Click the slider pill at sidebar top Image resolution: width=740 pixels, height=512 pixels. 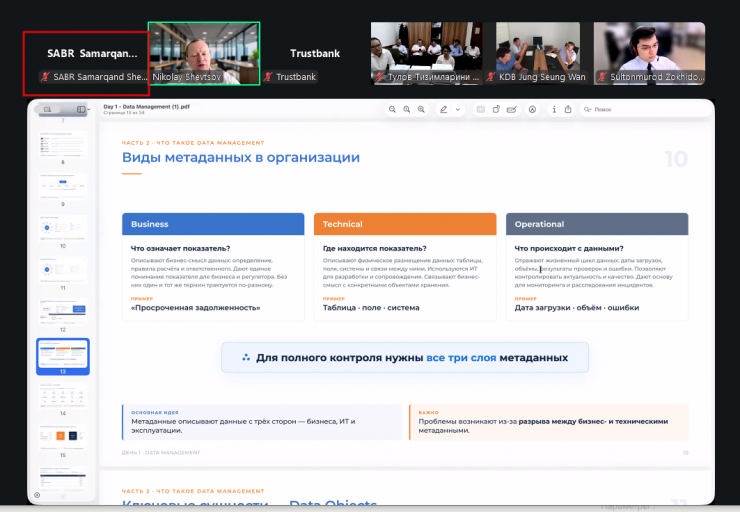(x=48, y=109)
